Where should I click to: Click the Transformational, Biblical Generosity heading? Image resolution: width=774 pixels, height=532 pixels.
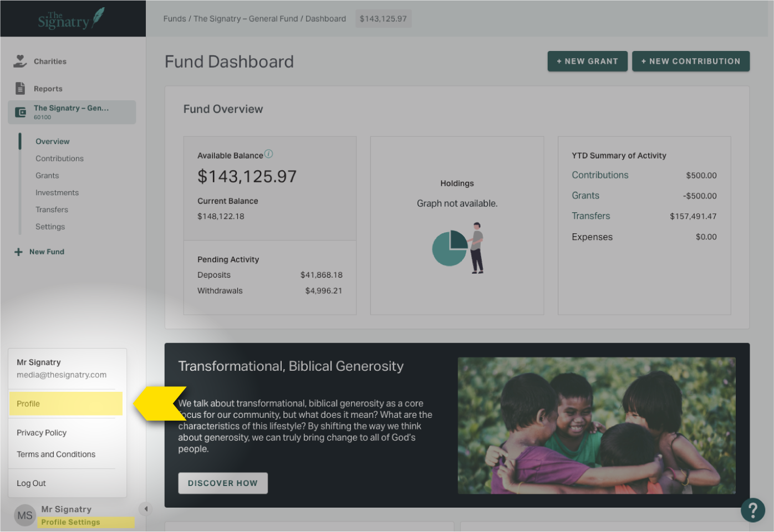tap(291, 366)
